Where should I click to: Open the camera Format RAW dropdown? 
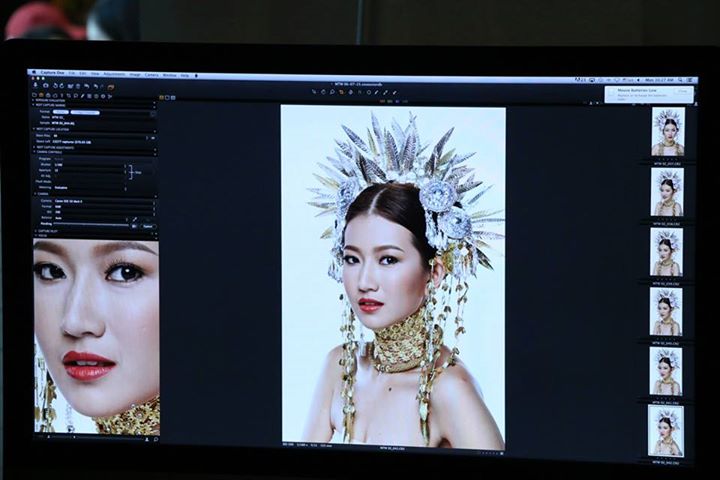[x=105, y=207]
